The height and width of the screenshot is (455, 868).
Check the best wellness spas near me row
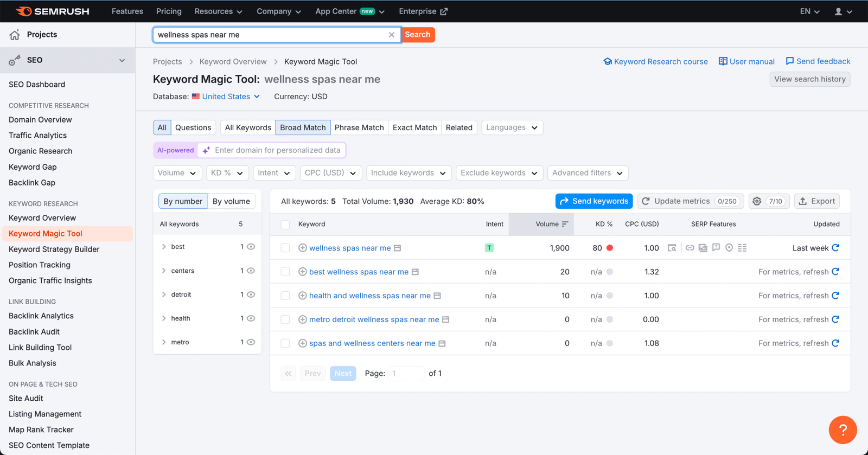(x=285, y=272)
